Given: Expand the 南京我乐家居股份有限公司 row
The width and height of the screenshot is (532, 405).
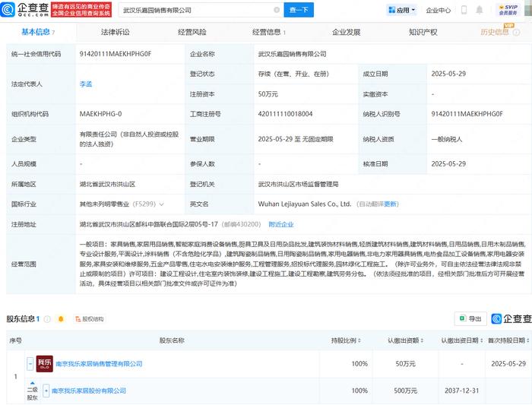Looking at the screenshot, I should 46,391.
